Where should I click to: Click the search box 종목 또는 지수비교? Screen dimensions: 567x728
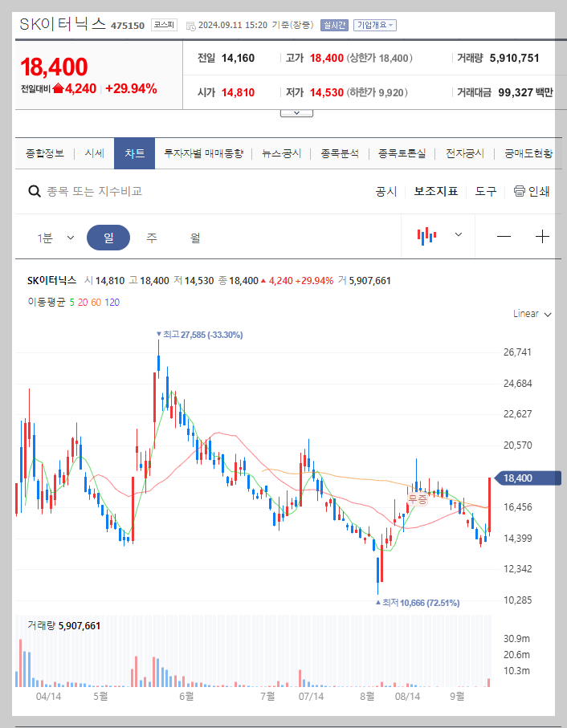(94, 191)
